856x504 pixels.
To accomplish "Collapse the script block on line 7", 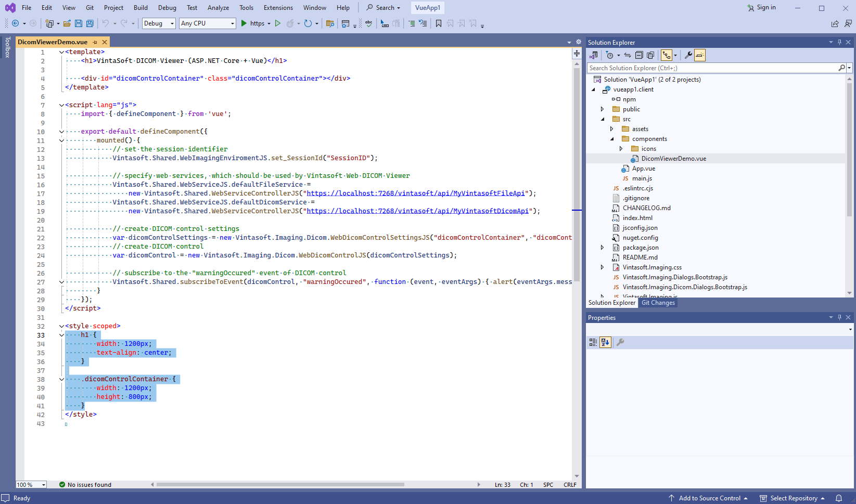I will tap(61, 105).
